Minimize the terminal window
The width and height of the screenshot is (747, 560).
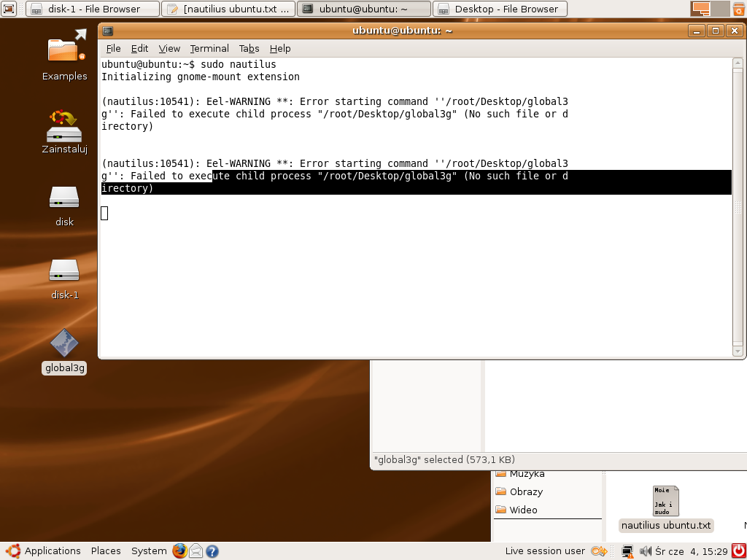(697, 31)
